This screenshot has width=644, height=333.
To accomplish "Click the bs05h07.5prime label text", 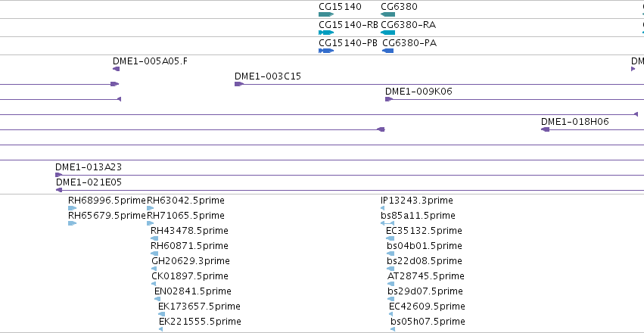I will (x=428, y=321).
